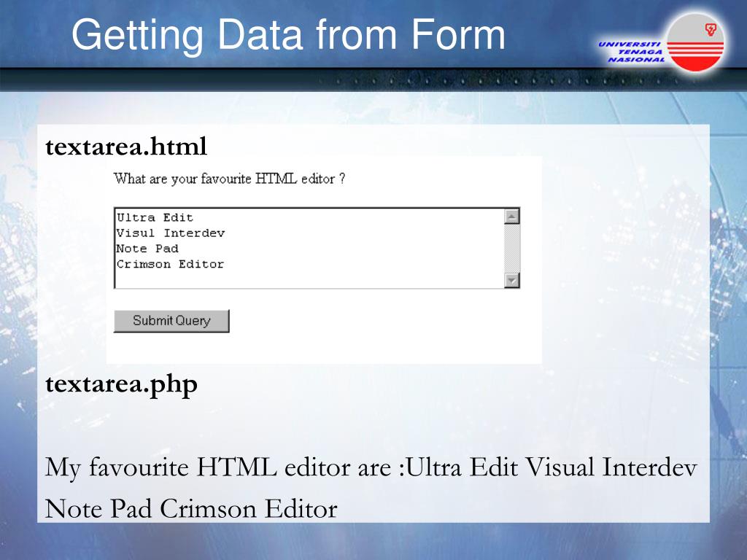Click the Universiti Tenaga Nasional logo
Image resolution: width=747 pixels, height=560 pixels.
tap(663, 43)
